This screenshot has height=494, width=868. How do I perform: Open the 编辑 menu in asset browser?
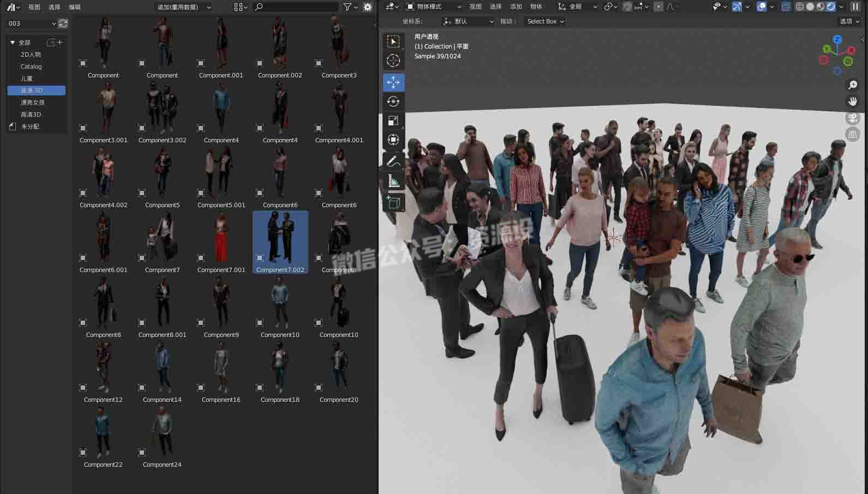[x=75, y=7]
